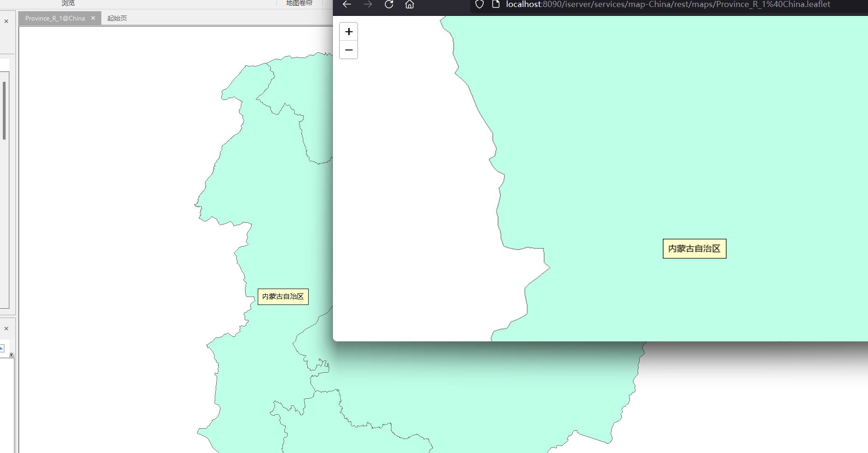The width and height of the screenshot is (868, 453).
Task: Close the lower left docked panel
Action: click(x=6, y=328)
